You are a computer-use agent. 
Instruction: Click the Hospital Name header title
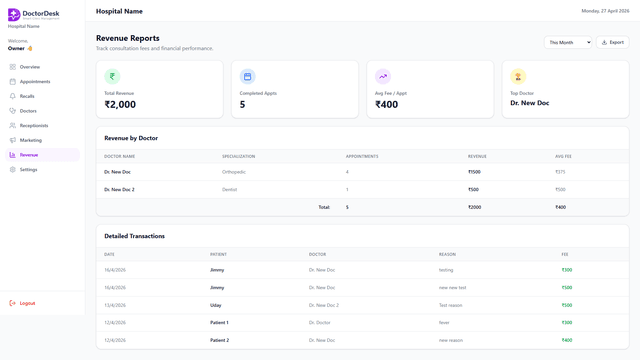[119, 11]
